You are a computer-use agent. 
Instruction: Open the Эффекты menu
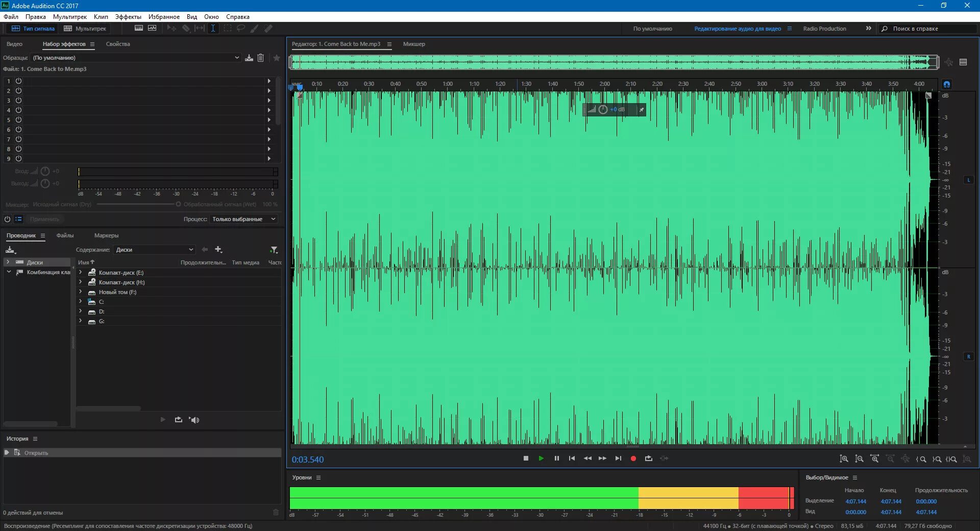[128, 17]
